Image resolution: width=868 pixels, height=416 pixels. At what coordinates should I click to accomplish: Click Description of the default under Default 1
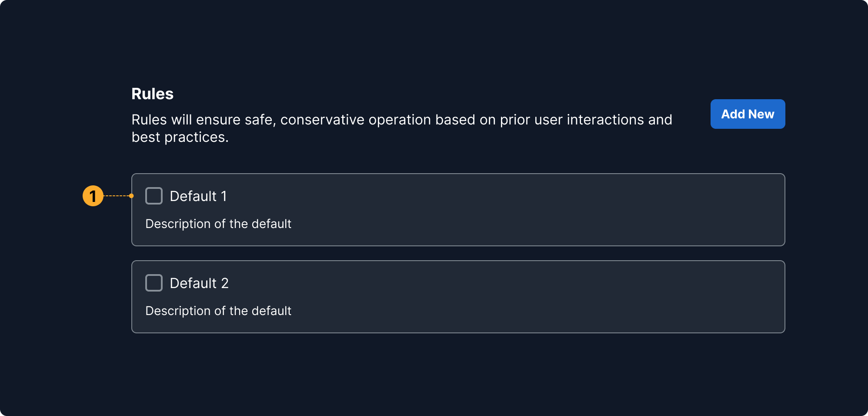[x=218, y=224]
